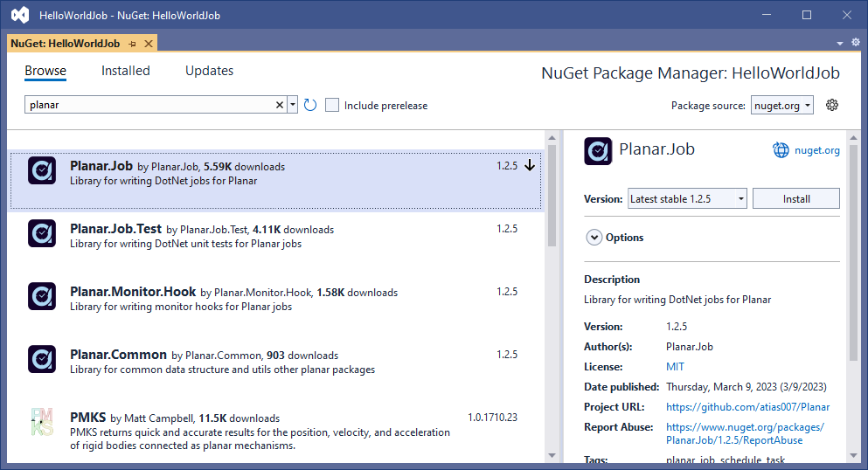Open the Report Abuse nuget.org link
The width and height of the screenshot is (868, 470).
(745, 433)
